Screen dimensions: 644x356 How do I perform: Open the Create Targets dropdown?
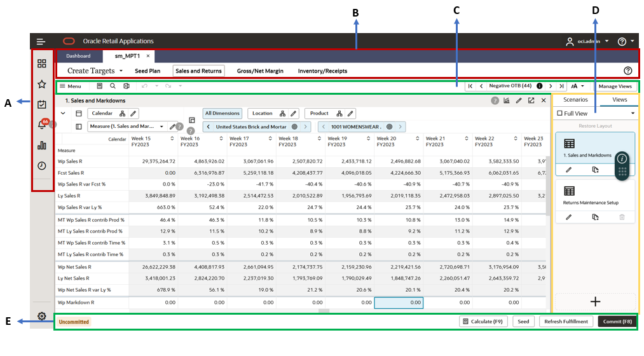[x=121, y=71]
